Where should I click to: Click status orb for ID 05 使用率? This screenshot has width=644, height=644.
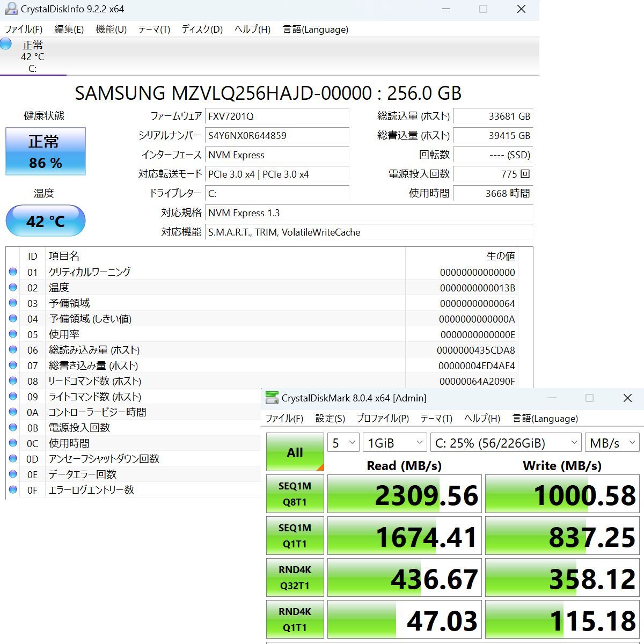[13, 334]
